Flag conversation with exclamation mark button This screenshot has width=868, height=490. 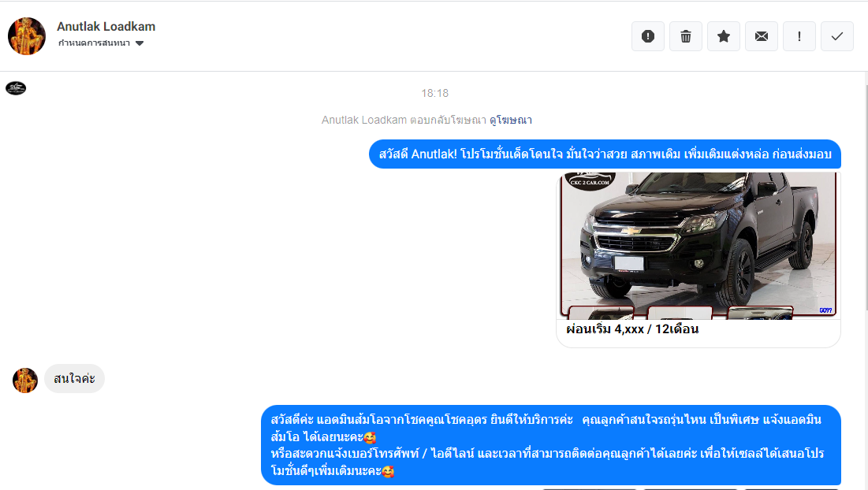click(799, 36)
